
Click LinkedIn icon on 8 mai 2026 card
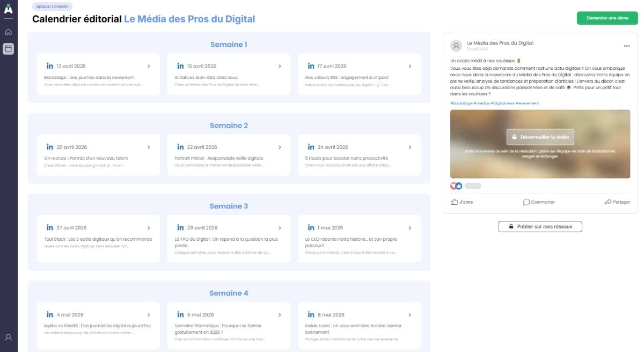(x=311, y=314)
